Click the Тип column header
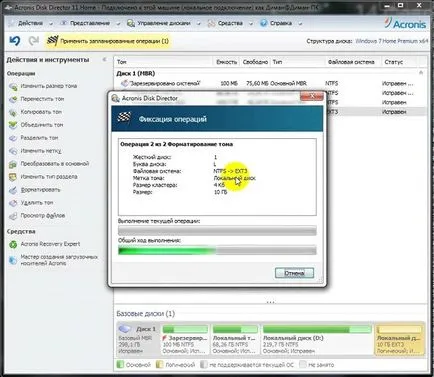 297,62
